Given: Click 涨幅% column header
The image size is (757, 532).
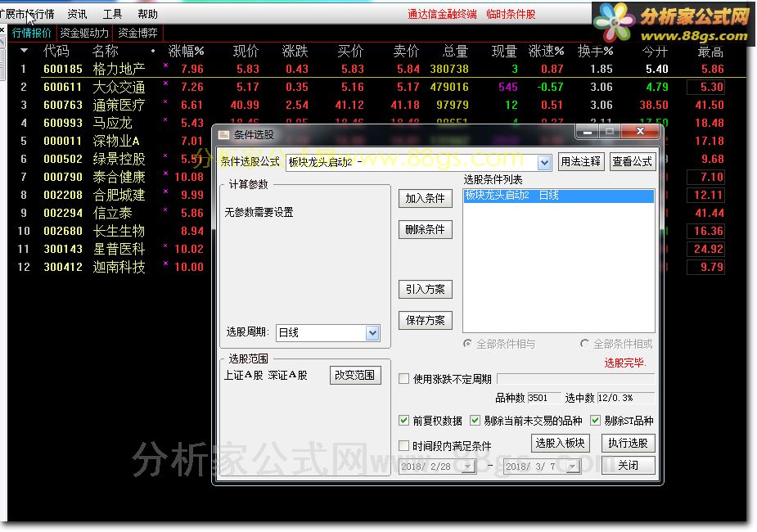Looking at the screenshot, I should (186, 51).
